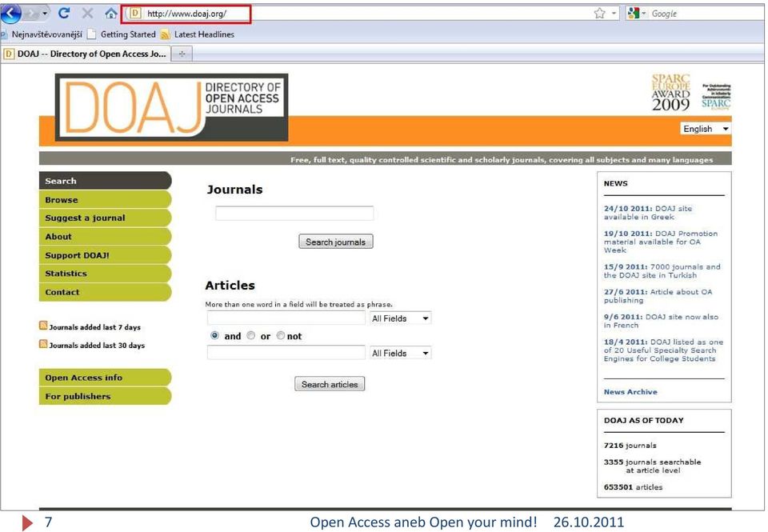Select the Search menu item
The width and height of the screenshot is (768, 532).
pyautogui.click(x=106, y=181)
